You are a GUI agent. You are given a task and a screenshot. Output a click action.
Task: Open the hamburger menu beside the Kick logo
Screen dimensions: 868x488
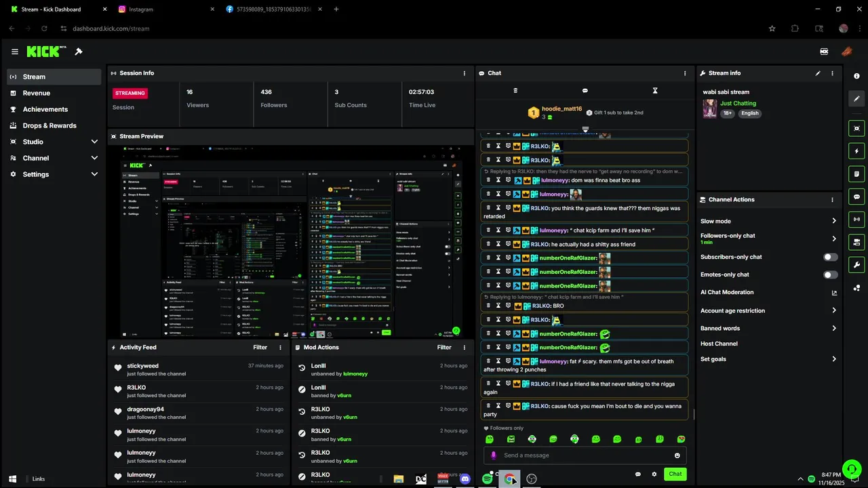coord(15,52)
